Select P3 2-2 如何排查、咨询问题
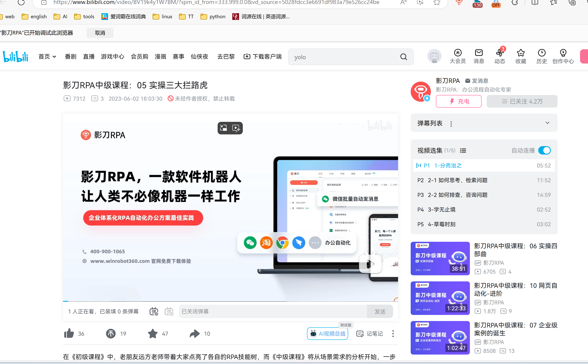 [x=484, y=195]
